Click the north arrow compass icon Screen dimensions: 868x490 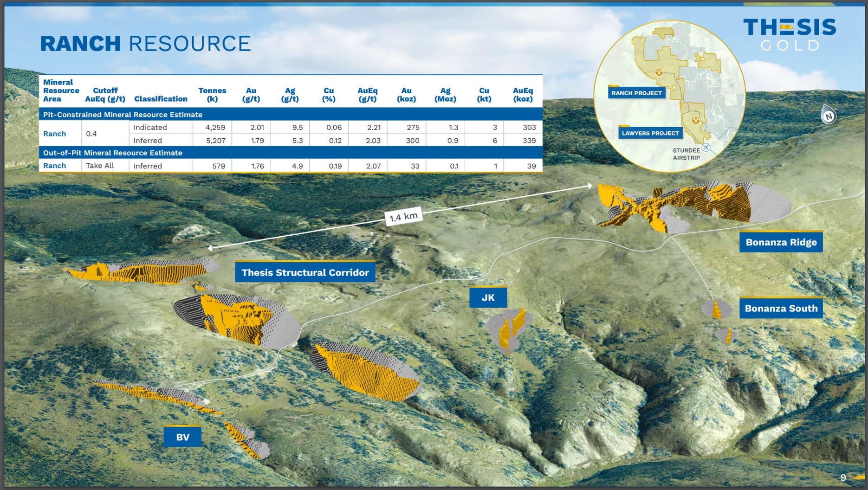[828, 115]
